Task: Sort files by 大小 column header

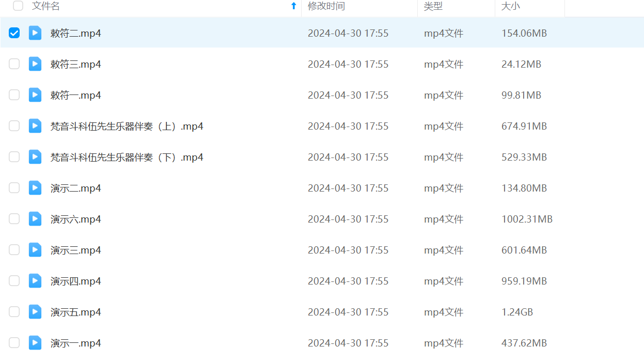Action: coord(511,6)
